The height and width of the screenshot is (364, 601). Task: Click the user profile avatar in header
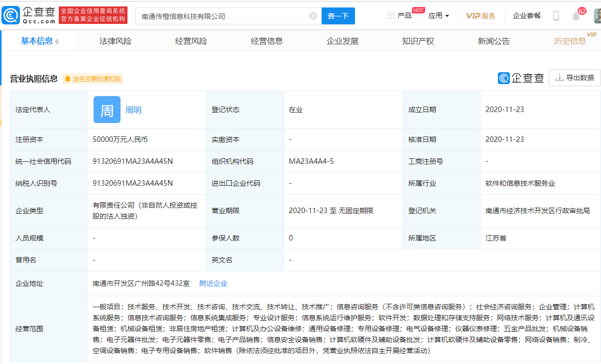coord(597,16)
